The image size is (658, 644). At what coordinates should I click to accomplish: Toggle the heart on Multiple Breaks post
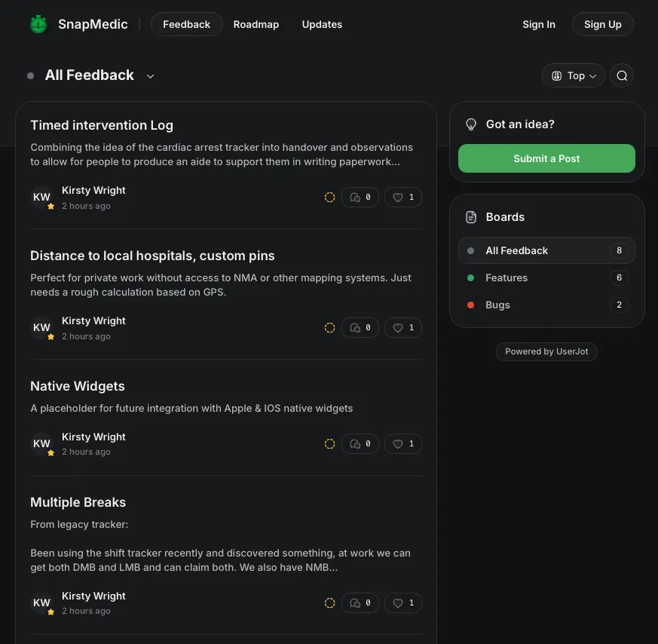tap(402, 603)
